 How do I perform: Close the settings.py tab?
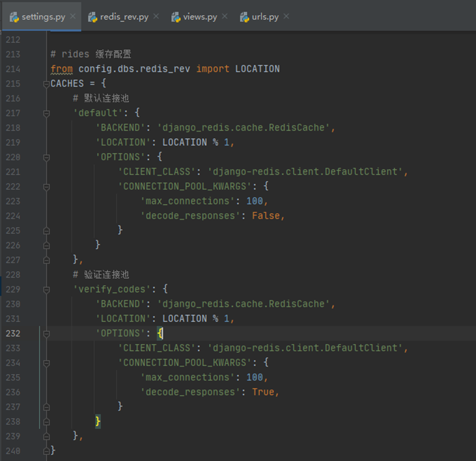[x=73, y=17]
